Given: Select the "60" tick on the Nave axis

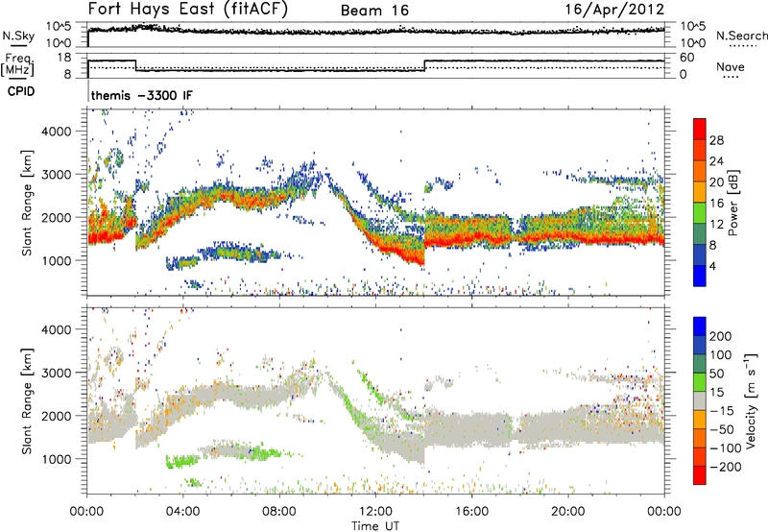Looking at the screenshot, I should pos(687,58).
